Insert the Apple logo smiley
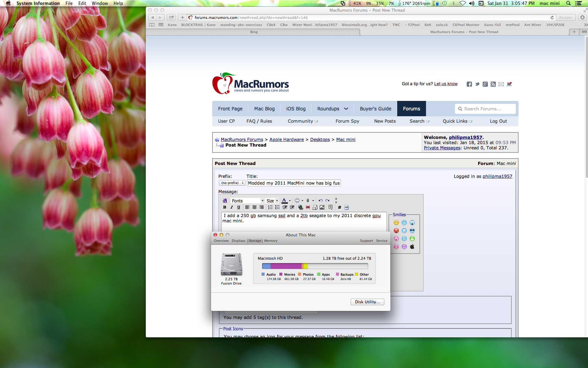Viewport: 588px width, 368px height. [412, 247]
